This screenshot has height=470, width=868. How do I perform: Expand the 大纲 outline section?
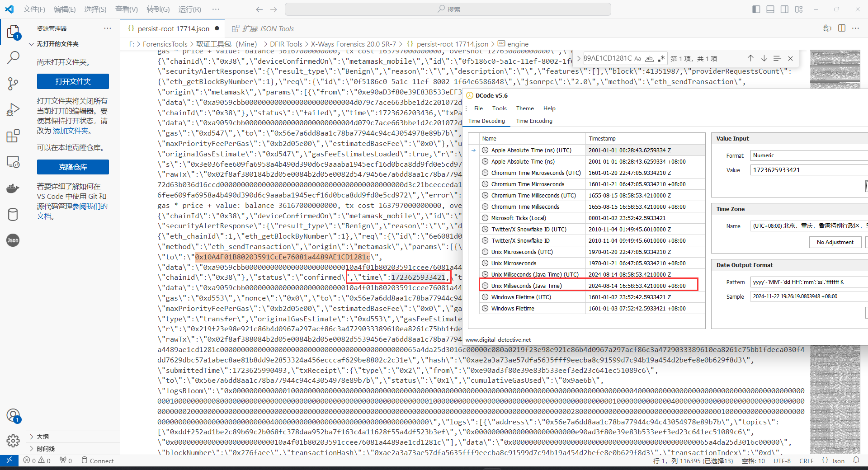click(x=43, y=437)
